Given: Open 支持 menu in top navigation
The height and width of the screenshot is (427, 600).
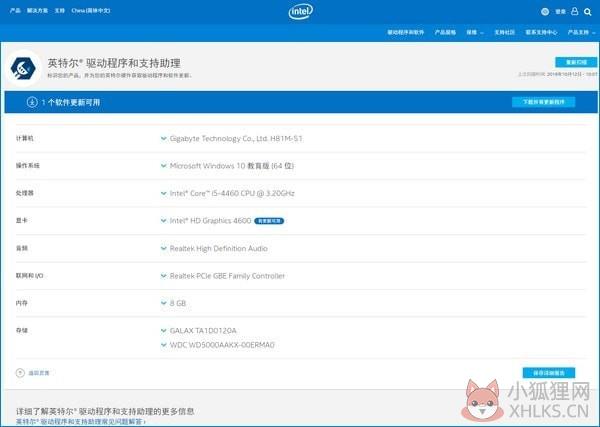Looking at the screenshot, I should 60,11.
